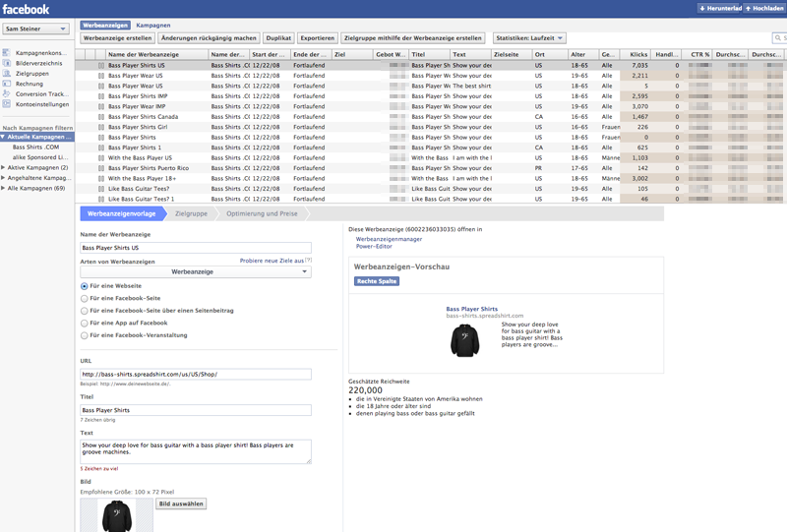Screen dimensions: 787x532
Task: Click the Conversion Track... sidebar icon
Action: 6,93
